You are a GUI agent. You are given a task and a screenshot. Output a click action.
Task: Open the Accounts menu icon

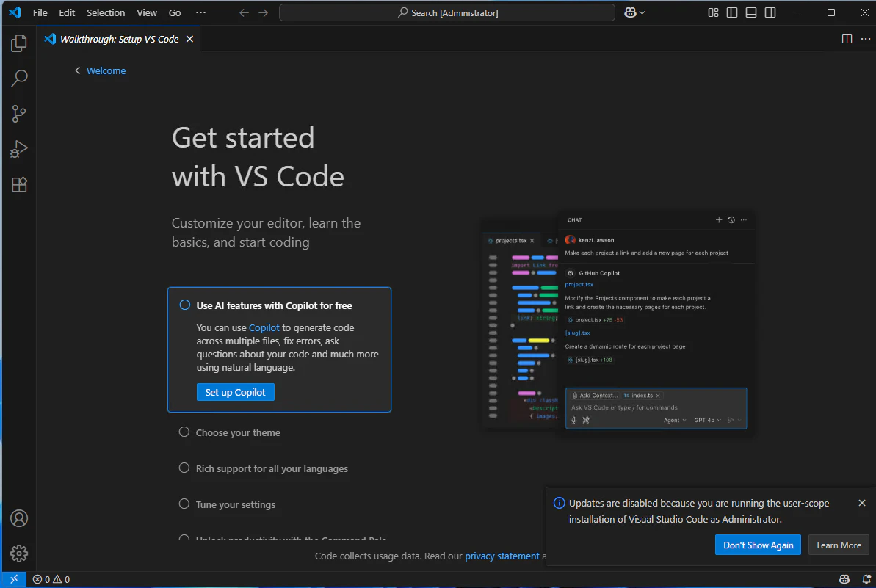coord(19,518)
